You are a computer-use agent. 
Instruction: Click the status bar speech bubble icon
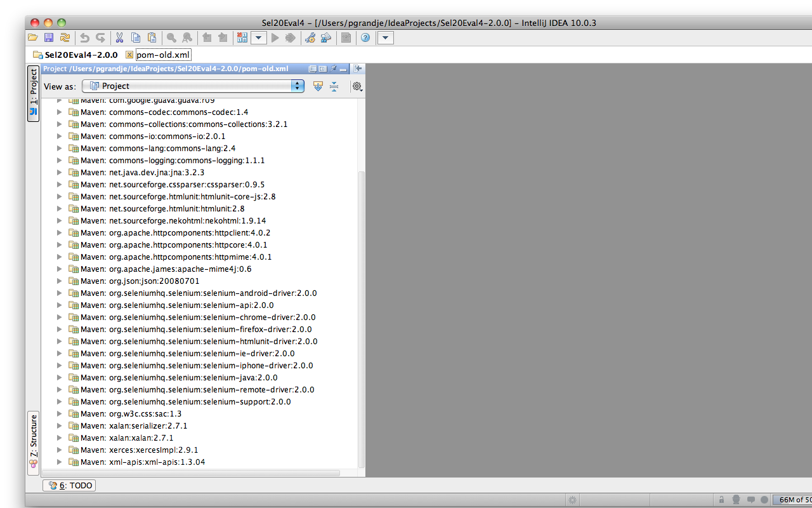tap(750, 500)
